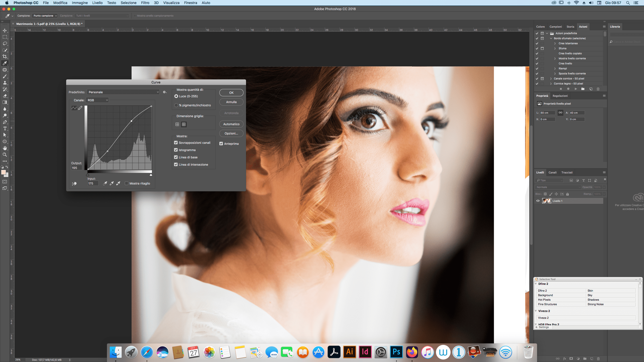Toggle Sovrapposizioni canali checkbox
The height and width of the screenshot is (362, 644).
pos(176,143)
